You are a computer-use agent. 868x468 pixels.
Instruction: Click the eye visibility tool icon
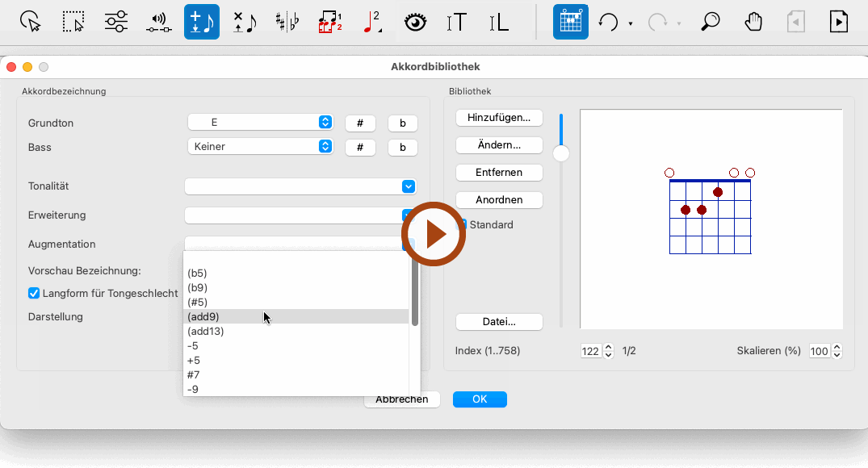coord(415,22)
